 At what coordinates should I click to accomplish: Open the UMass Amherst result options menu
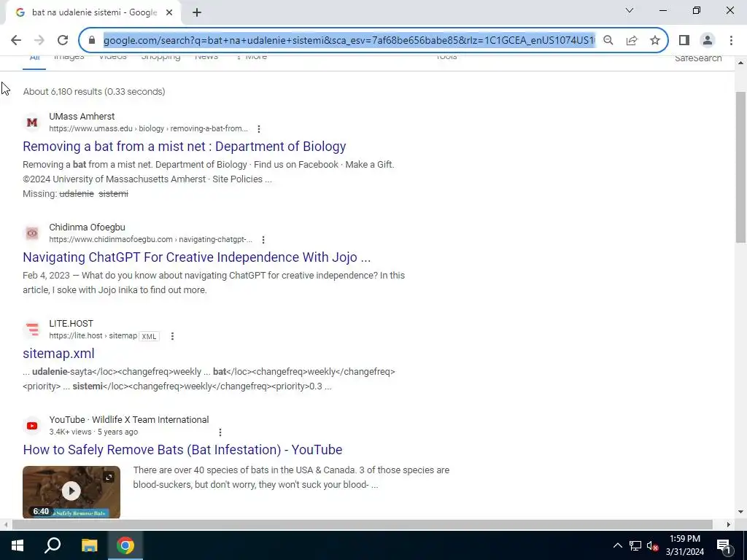click(259, 129)
